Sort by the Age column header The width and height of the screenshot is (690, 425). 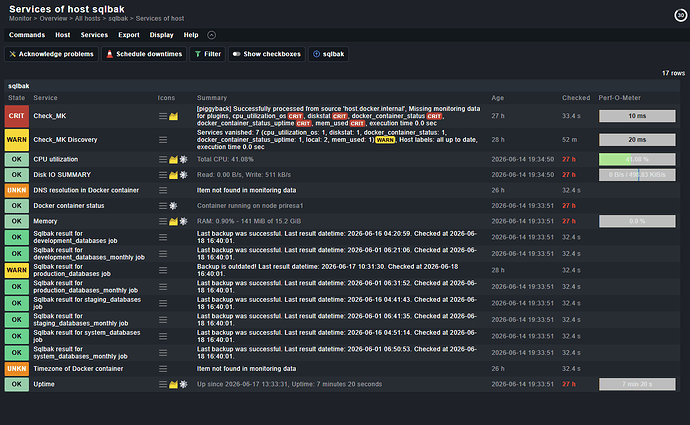(498, 98)
